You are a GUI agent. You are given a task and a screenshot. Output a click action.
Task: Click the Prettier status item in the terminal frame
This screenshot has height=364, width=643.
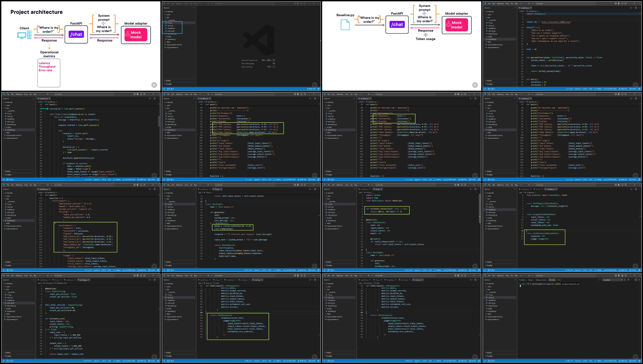(x=633, y=361)
